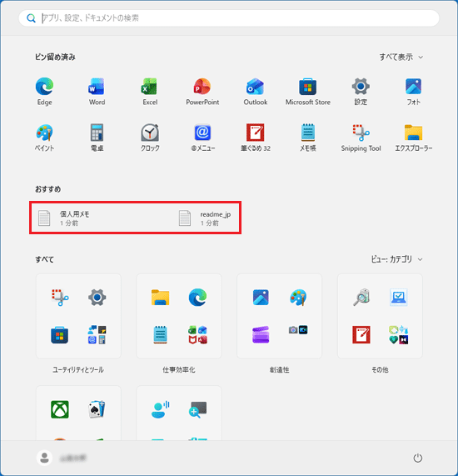Viewport: 458px width, 476px height.
Task: Open ビュー: カテゴリ view dropdown
Action: click(396, 259)
